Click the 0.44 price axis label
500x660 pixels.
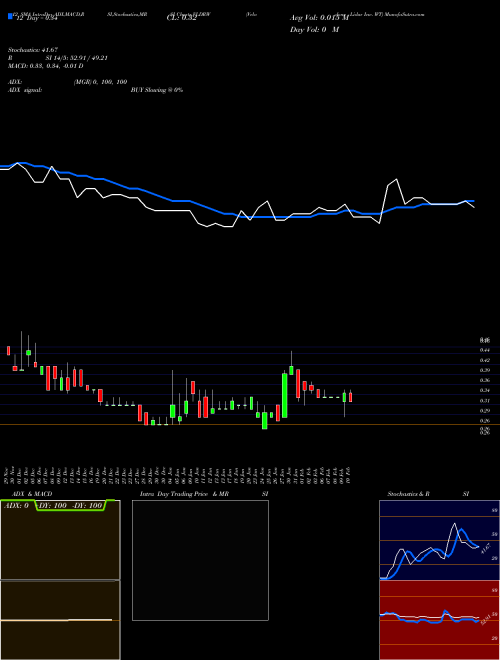484,350
